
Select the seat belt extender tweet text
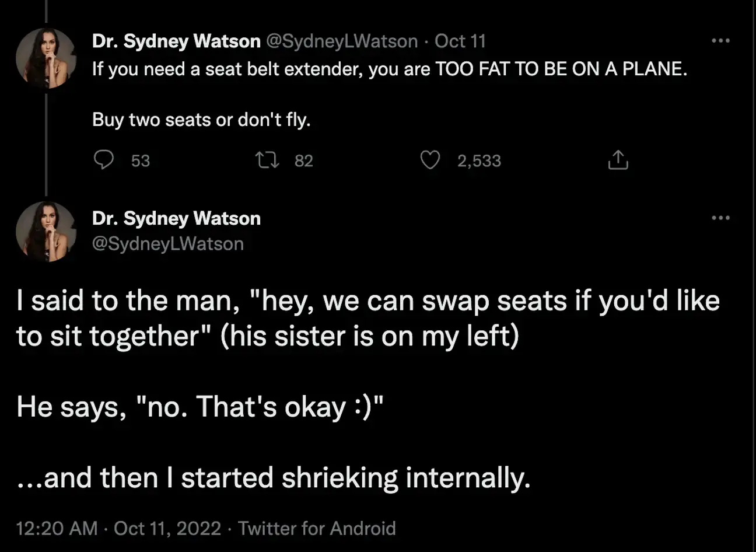point(385,69)
